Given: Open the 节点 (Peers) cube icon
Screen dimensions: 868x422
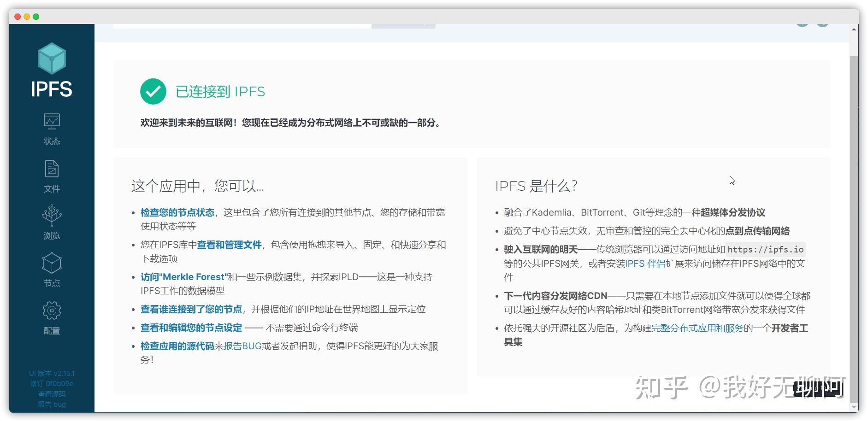Looking at the screenshot, I should click(x=52, y=263).
